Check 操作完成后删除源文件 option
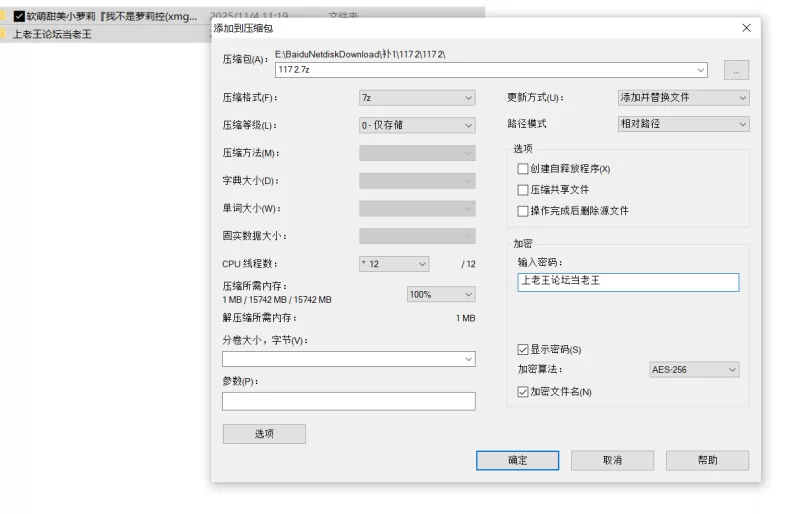Image resolution: width=800 pixels, height=514 pixels. tap(523, 211)
